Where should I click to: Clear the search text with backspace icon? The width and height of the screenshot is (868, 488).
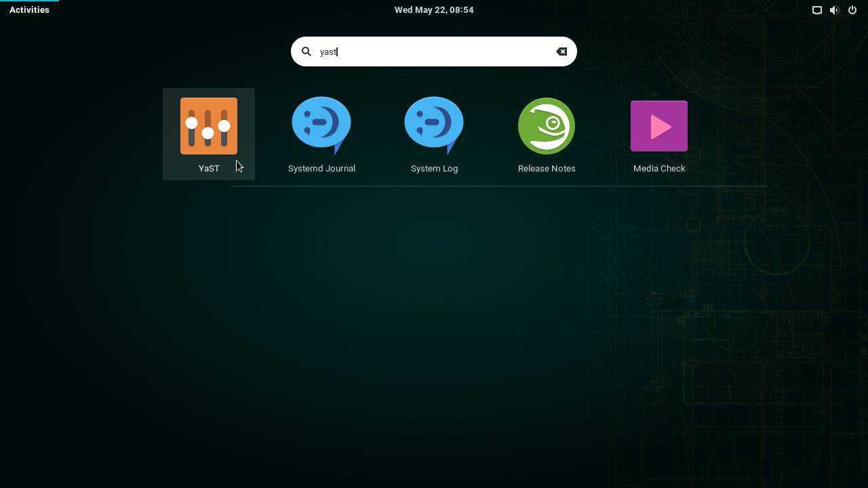(x=561, y=52)
